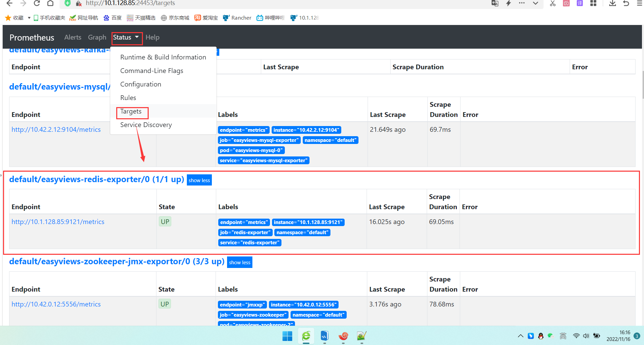644x345 pixels.
Task: Click default/easyviews-redis-exporter/0 heading link
Action: pyautogui.click(x=97, y=179)
